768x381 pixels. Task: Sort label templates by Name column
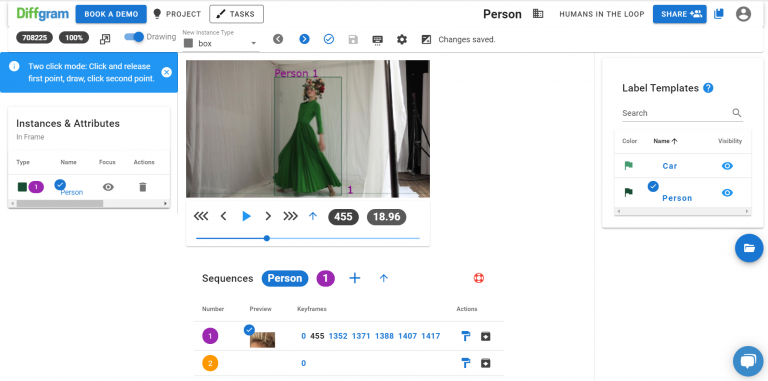(665, 141)
